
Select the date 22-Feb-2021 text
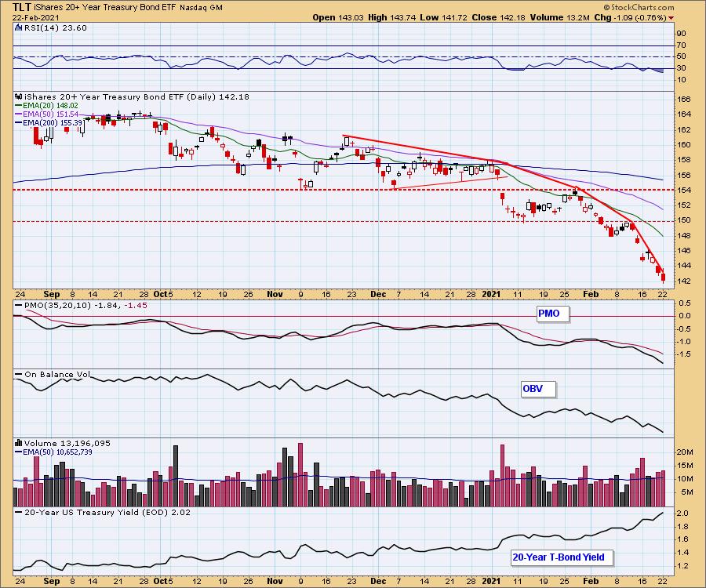coord(35,17)
